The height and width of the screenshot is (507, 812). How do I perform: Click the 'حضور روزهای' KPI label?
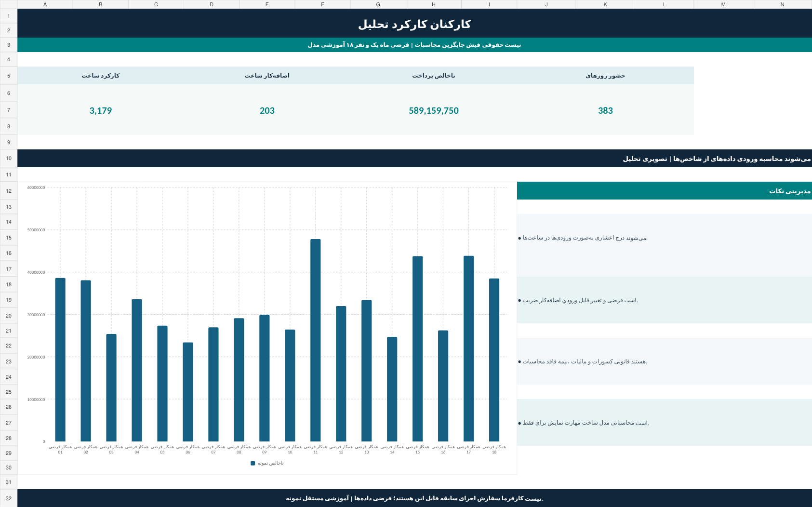click(x=605, y=76)
